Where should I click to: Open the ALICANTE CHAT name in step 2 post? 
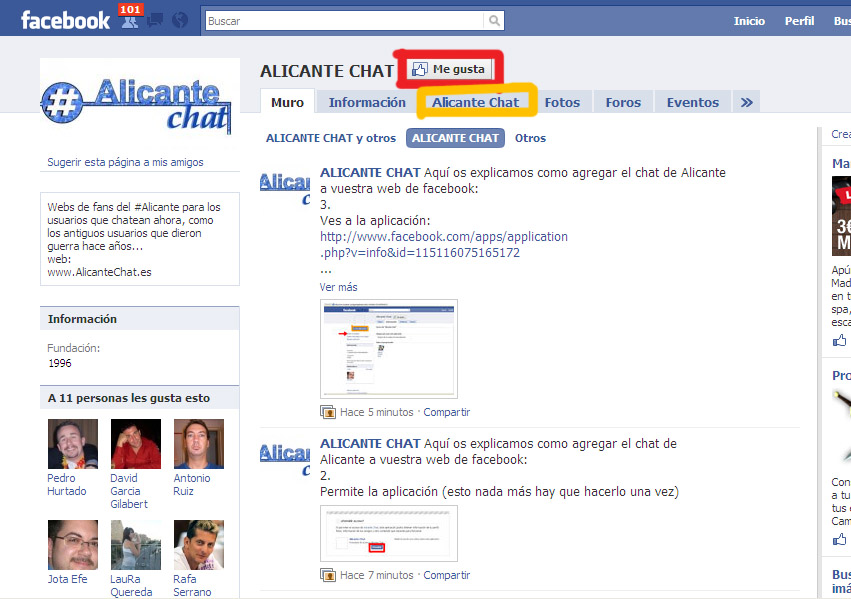point(370,444)
